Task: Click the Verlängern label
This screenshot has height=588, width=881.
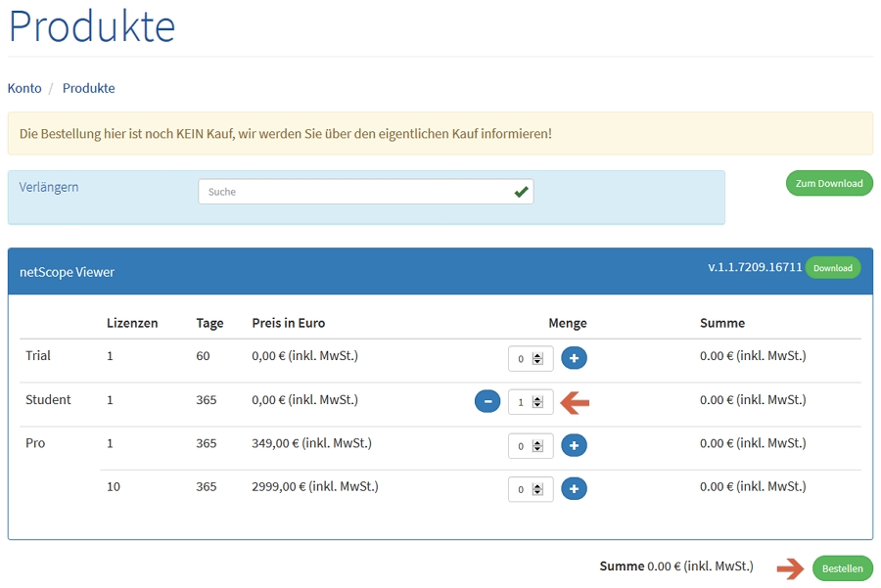Action: pyautogui.click(x=49, y=187)
